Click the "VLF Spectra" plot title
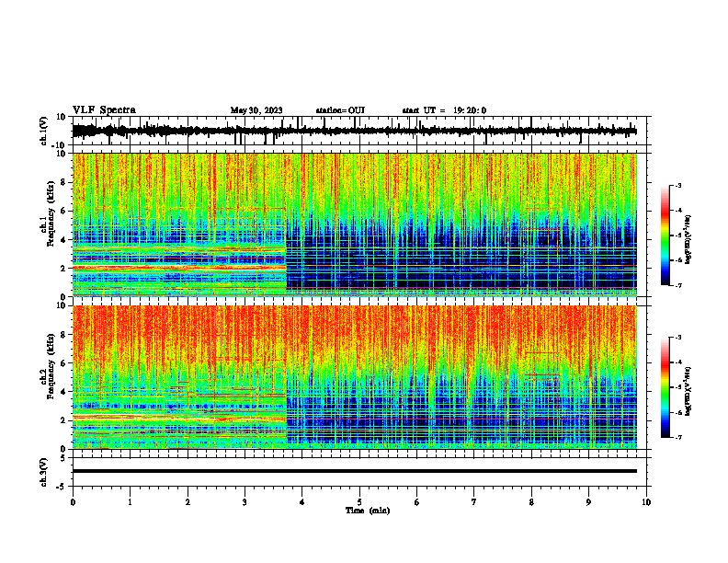728x563 pixels. tap(104, 110)
